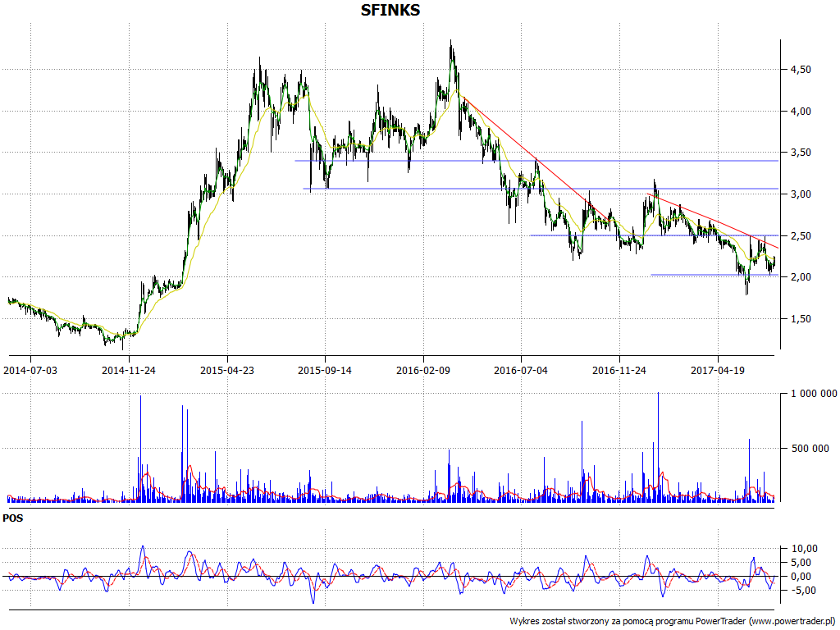Select the 2014-07-03 date label
Image resolution: width=840 pixels, height=630 pixels.
point(30,370)
